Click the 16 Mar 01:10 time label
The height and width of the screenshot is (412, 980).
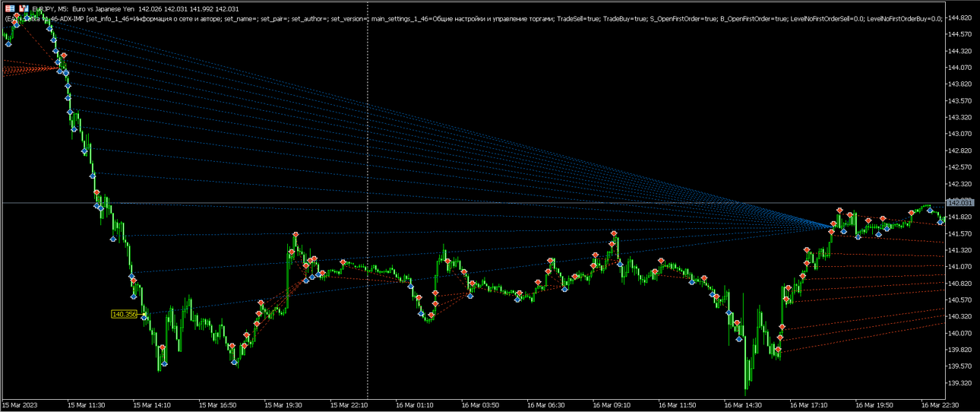pyautogui.click(x=415, y=405)
